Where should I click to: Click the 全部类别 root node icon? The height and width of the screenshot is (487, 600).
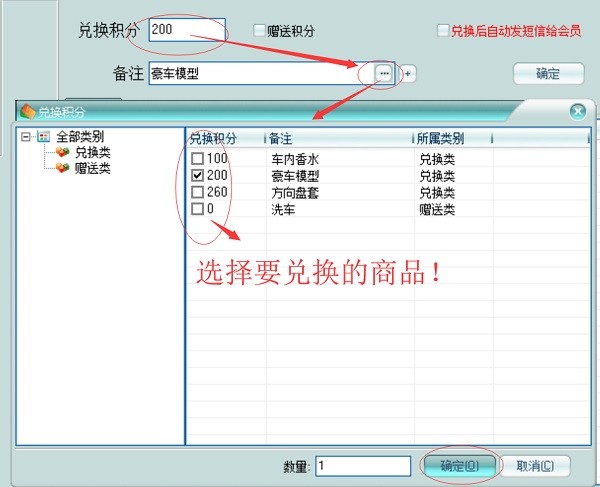point(43,137)
